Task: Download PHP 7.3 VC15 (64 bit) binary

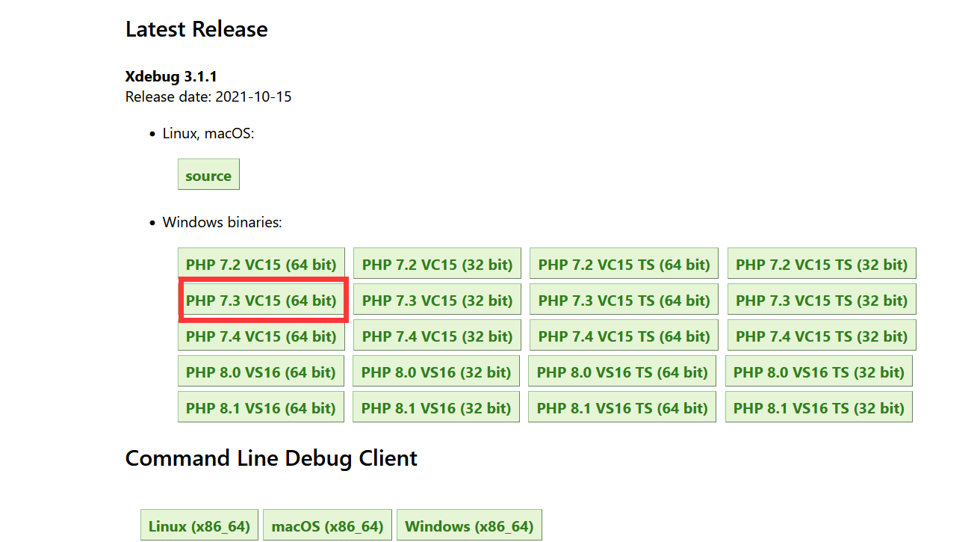Action: (261, 300)
